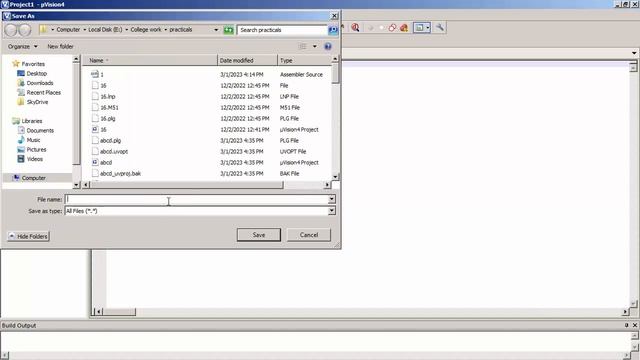Click the green refresh icon in address bar
Screen dimensions: 640x360
229,30
